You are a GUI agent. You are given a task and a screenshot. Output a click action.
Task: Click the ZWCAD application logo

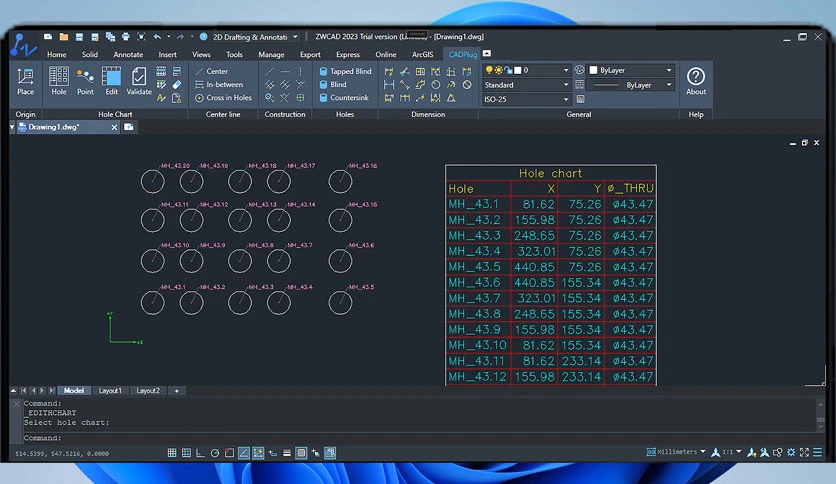[x=23, y=45]
